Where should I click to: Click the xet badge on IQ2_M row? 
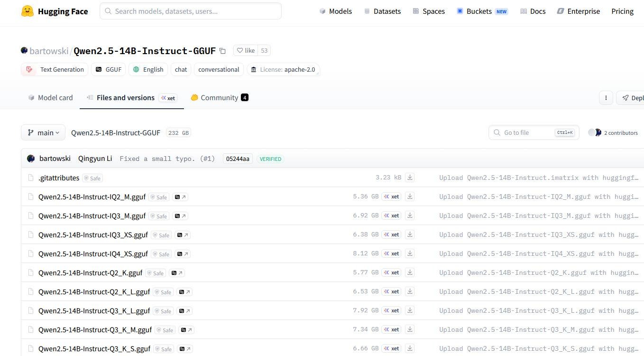pos(392,197)
